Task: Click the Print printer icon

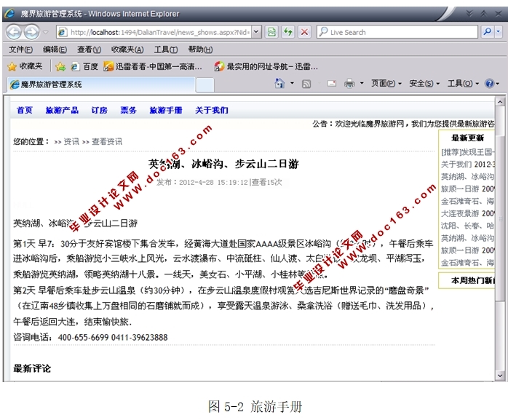Action: tap(349, 84)
